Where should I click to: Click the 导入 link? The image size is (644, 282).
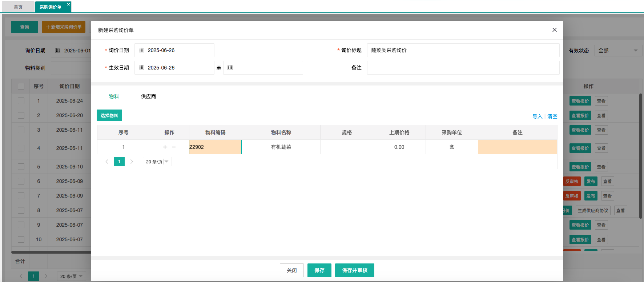pos(537,116)
